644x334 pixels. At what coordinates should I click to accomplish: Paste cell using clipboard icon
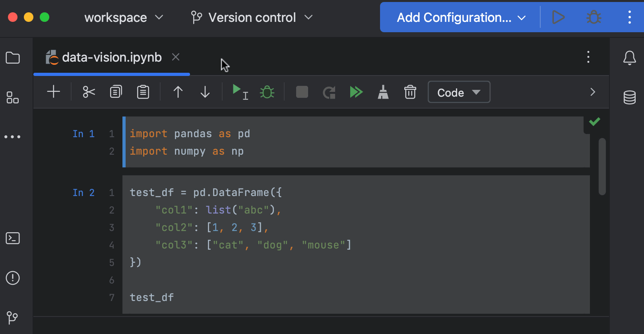(143, 92)
